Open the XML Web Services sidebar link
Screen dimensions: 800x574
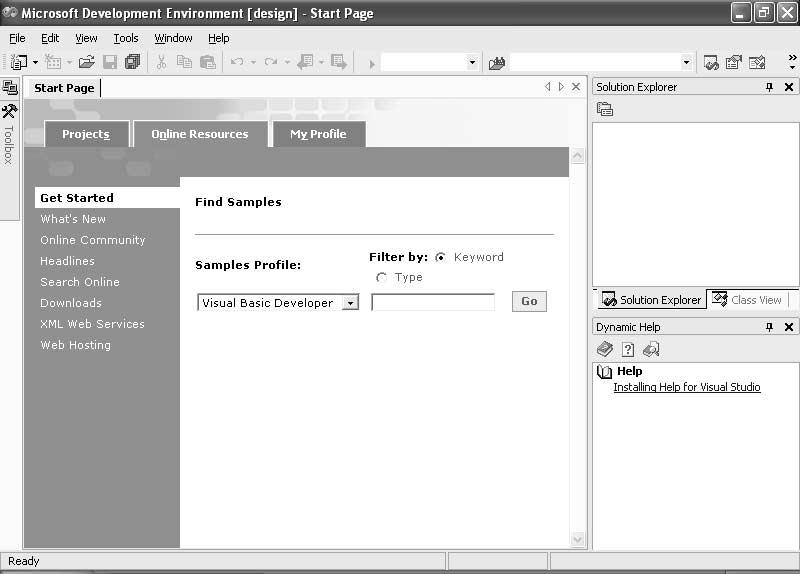click(x=92, y=324)
